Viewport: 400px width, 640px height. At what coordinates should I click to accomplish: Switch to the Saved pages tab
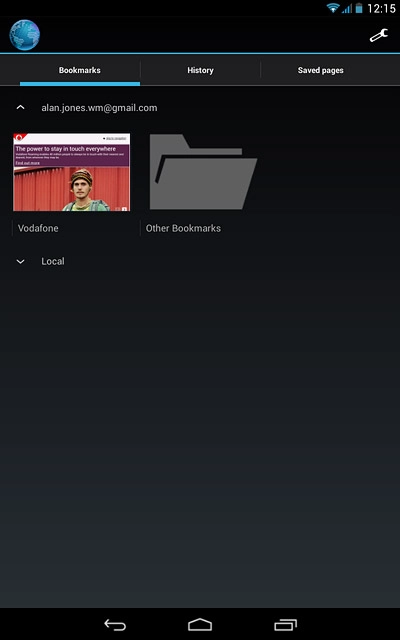coord(320,70)
